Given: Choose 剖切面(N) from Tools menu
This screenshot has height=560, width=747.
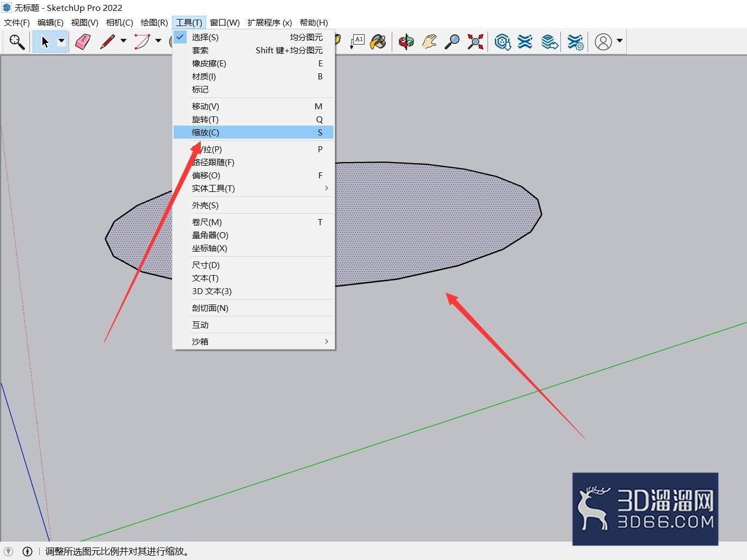Looking at the screenshot, I should coord(254,308).
